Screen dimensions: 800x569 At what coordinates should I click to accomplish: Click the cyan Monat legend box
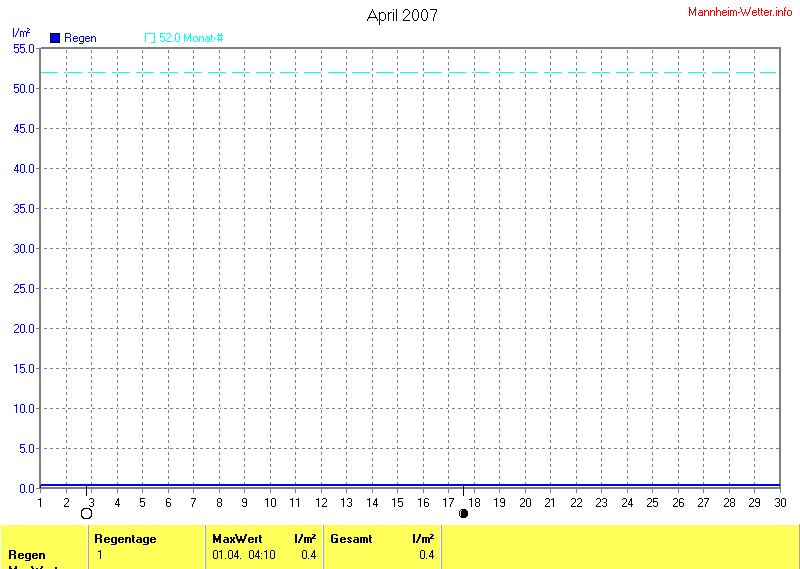tap(150, 38)
